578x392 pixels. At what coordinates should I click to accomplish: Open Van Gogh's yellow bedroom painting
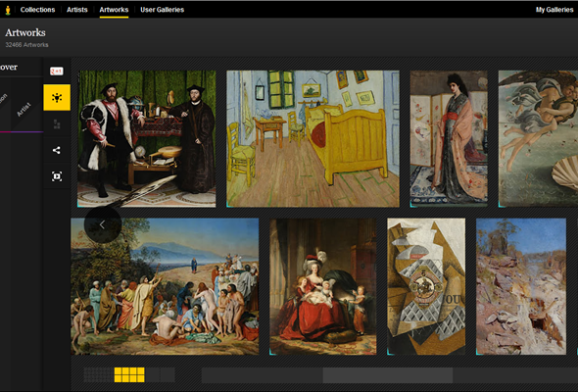pyautogui.click(x=313, y=138)
